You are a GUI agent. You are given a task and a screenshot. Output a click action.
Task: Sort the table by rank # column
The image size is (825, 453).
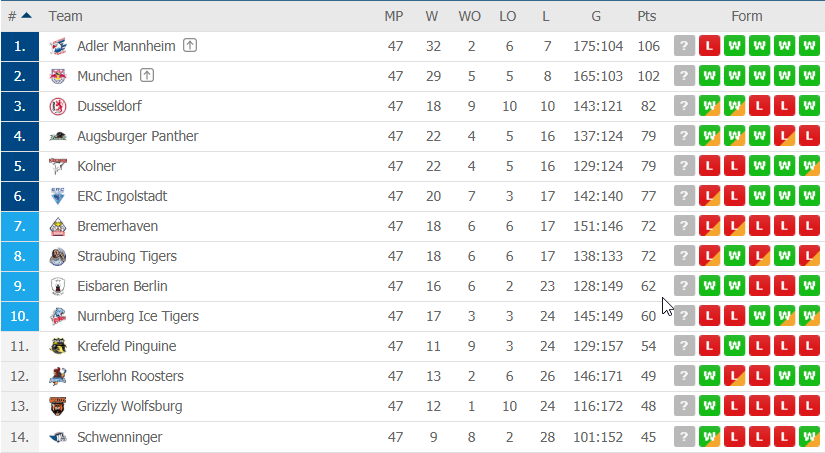point(19,16)
